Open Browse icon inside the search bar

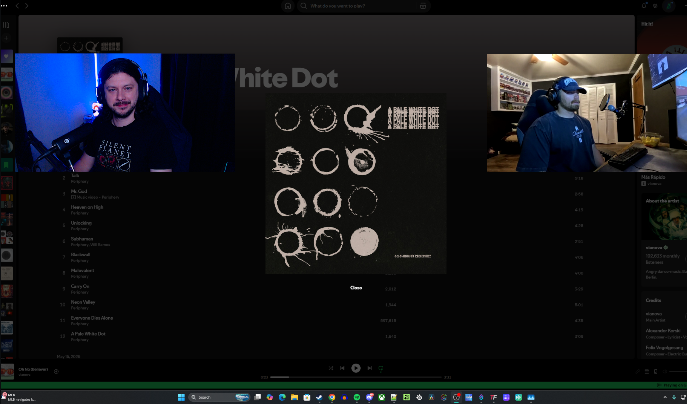pyautogui.click(x=423, y=6)
